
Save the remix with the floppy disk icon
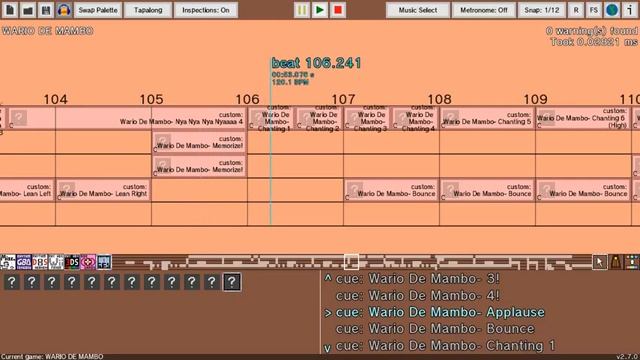(x=46, y=10)
